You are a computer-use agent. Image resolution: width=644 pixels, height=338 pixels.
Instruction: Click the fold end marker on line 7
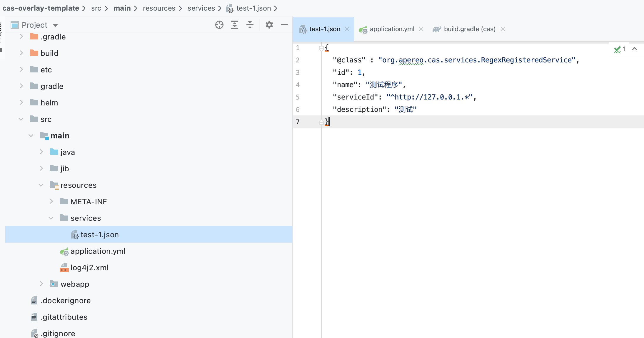click(321, 122)
